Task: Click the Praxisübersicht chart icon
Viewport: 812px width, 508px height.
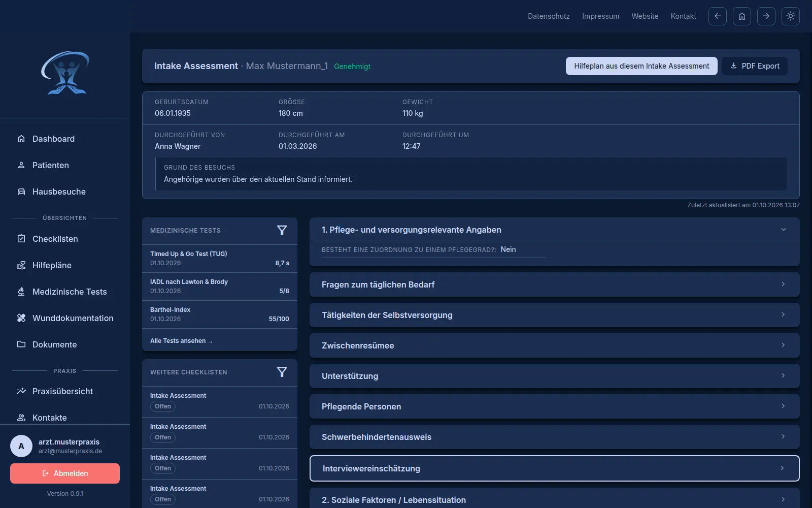Action: pos(21,391)
